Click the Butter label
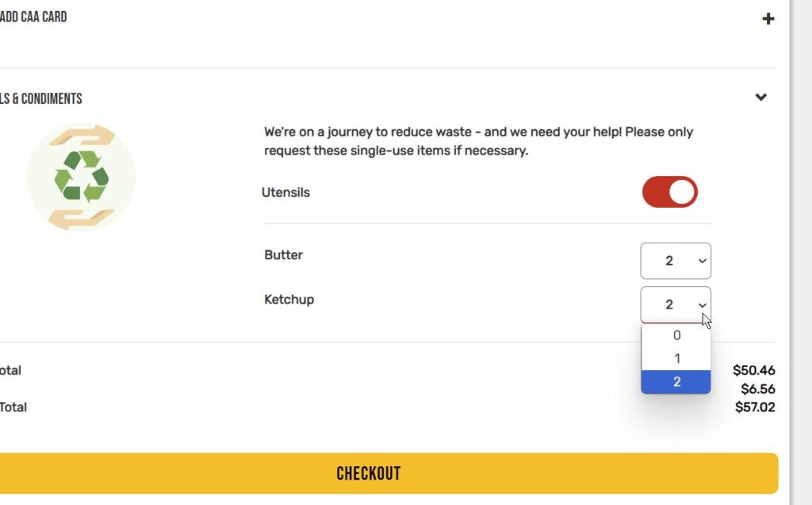The image size is (812, 505). [284, 255]
